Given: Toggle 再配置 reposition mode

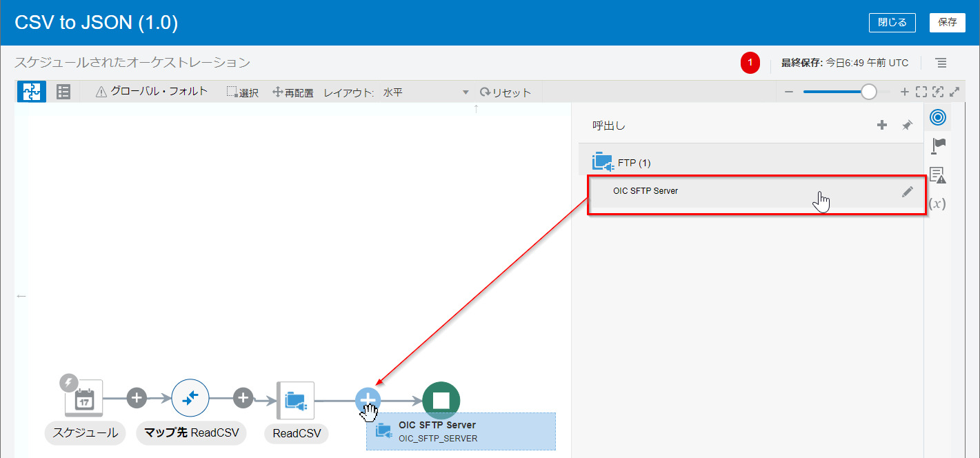Looking at the screenshot, I should point(293,92).
